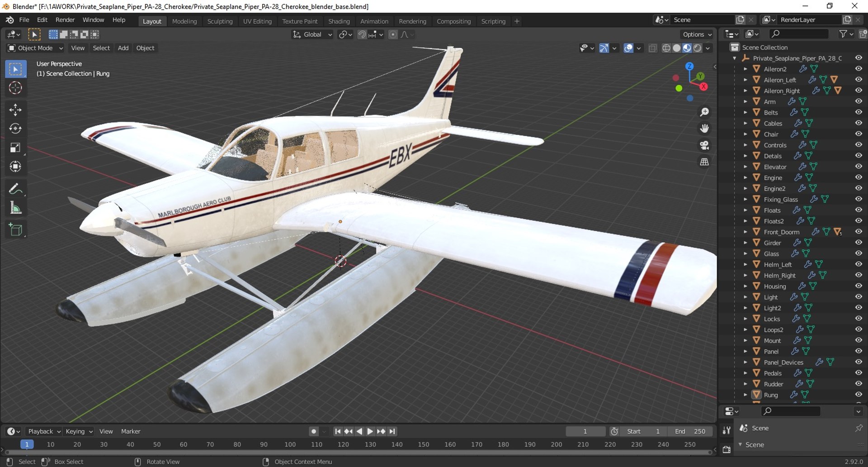This screenshot has width=868, height=467.
Task: Toggle the camera view icon
Action: click(x=704, y=145)
